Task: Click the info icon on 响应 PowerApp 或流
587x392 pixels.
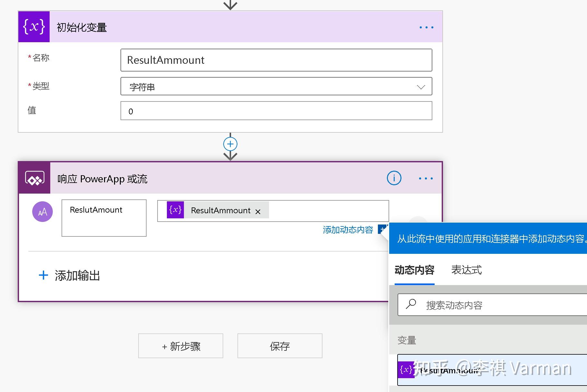Action: [x=393, y=178]
